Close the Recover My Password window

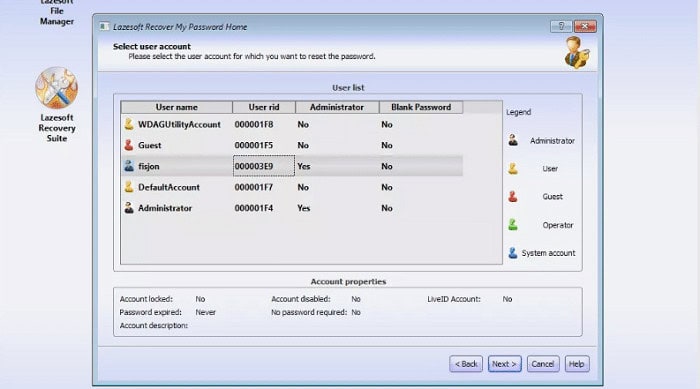click(585, 26)
